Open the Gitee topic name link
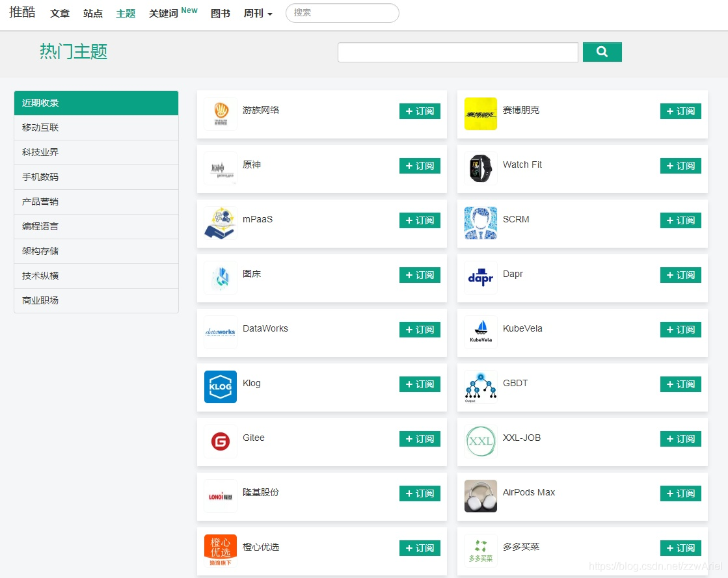The height and width of the screenshot is (578, 728). 254,438
